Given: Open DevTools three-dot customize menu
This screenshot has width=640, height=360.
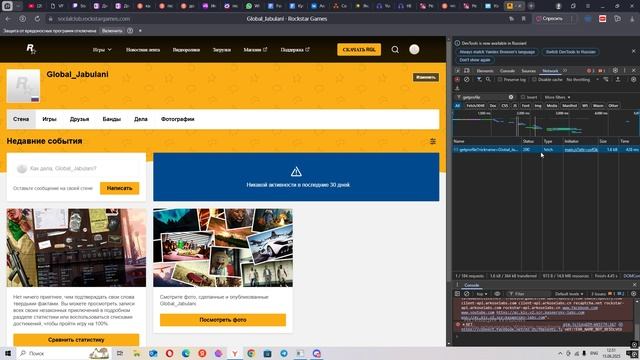Looking at the screenshot, I should click(x=624, y=71).
